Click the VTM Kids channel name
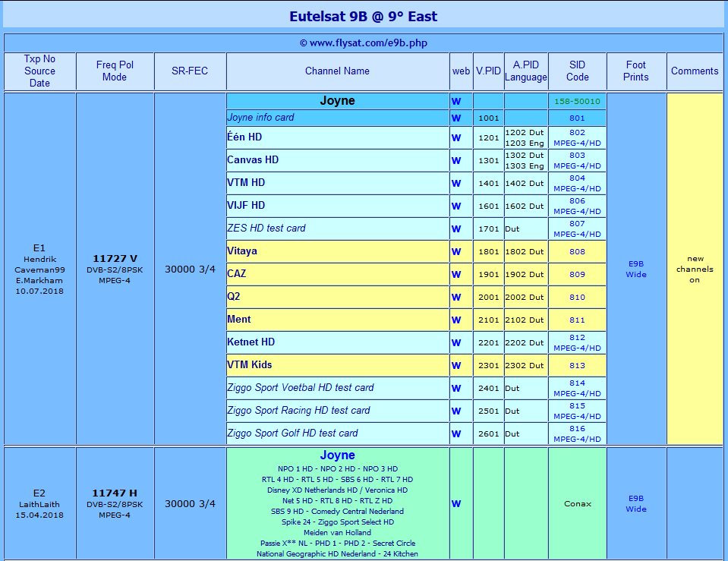 [249, 364]
